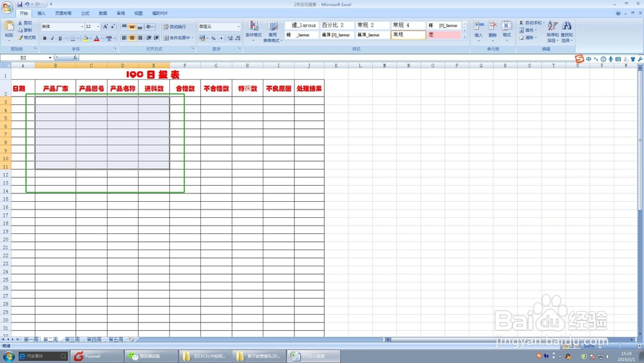Copy the selection (复制)
Viewport: 644px width, 363px height.
(x=25, y=30)
